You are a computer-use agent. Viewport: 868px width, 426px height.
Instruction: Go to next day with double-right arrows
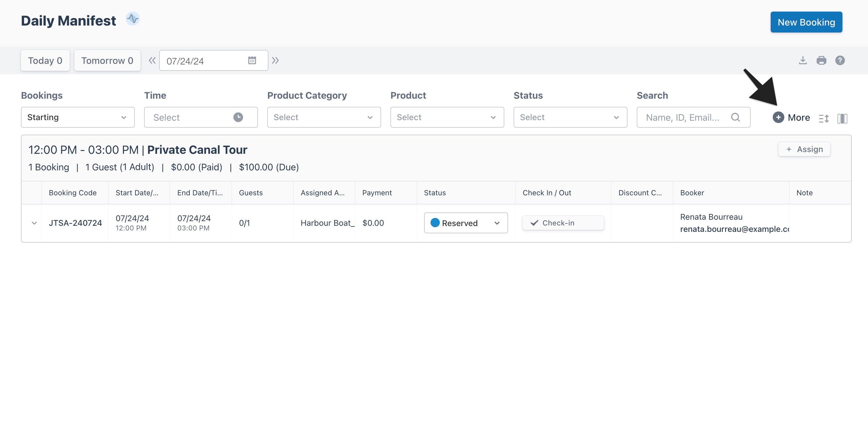click(x=275, y=61)
